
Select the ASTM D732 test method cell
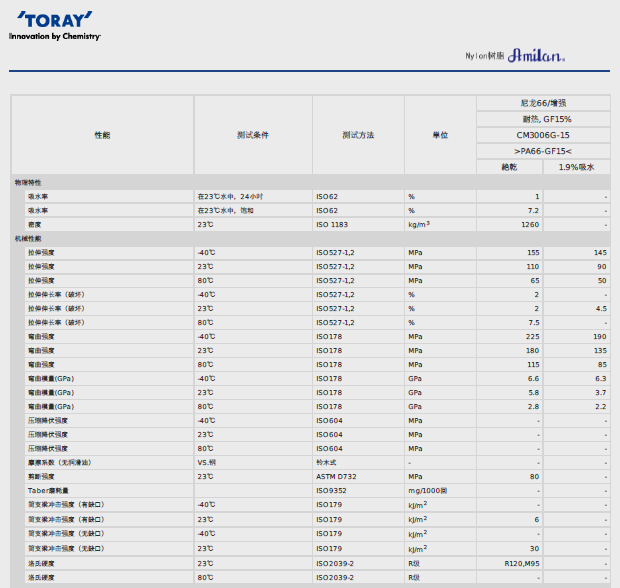[x=335, y=477]
